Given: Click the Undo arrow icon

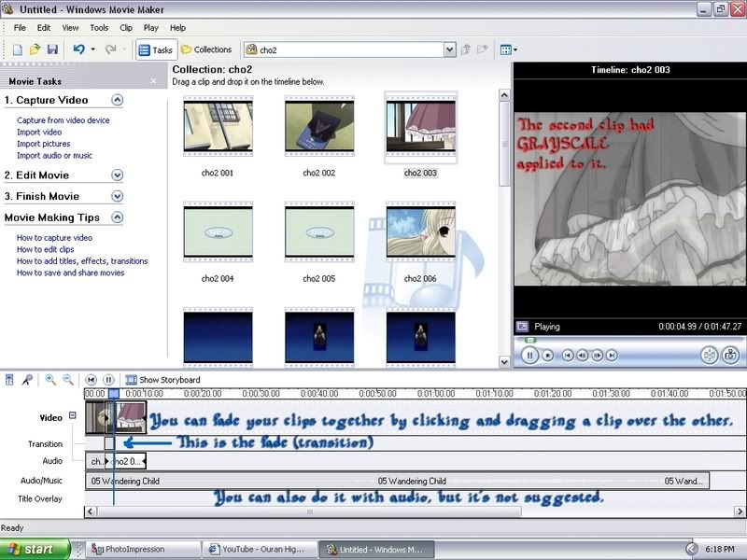Looking at the screenshot, I should (79, 49).
